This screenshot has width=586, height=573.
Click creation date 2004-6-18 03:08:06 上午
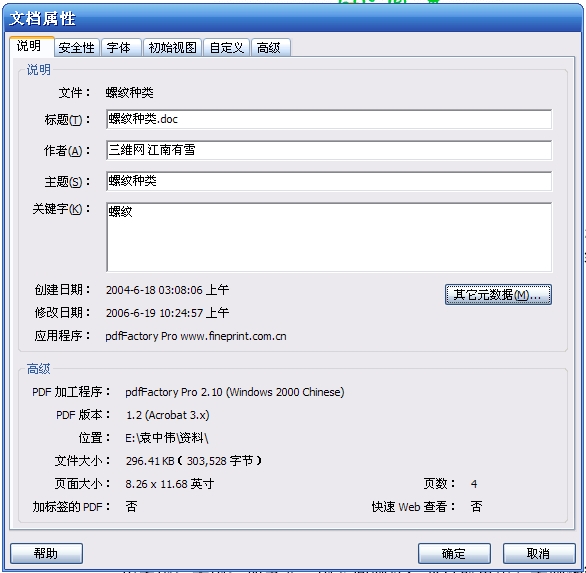(x=167, y=290)
